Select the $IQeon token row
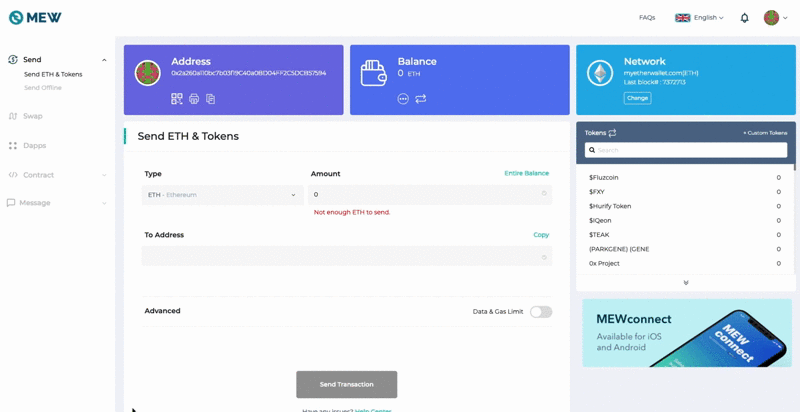800x412 pixels. tap(685, 220)
